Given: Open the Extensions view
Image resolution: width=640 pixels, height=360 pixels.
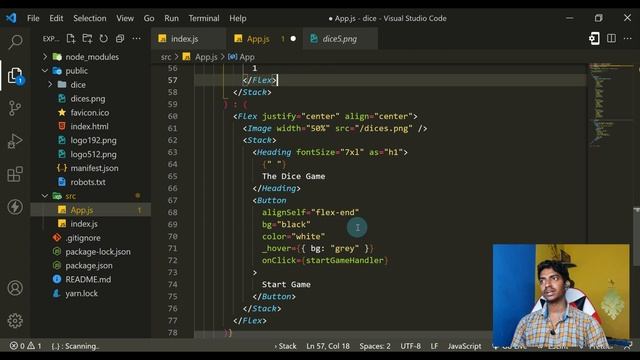Looking at the screenshot, I should click(15, 174).
